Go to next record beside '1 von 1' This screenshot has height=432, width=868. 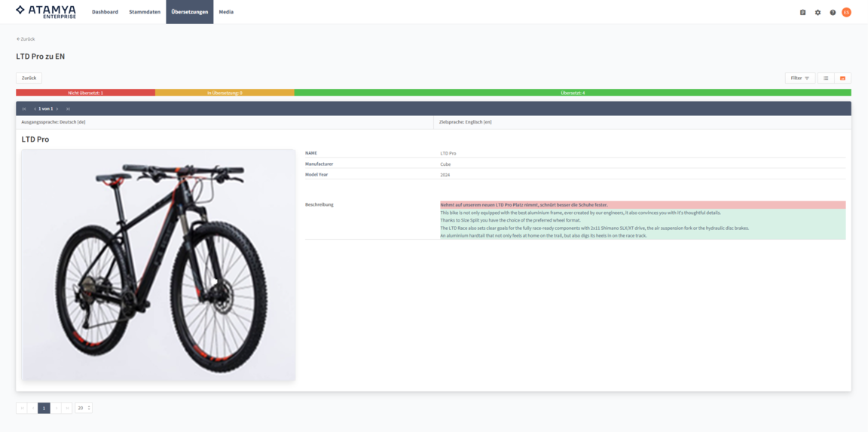pos(57,109)
